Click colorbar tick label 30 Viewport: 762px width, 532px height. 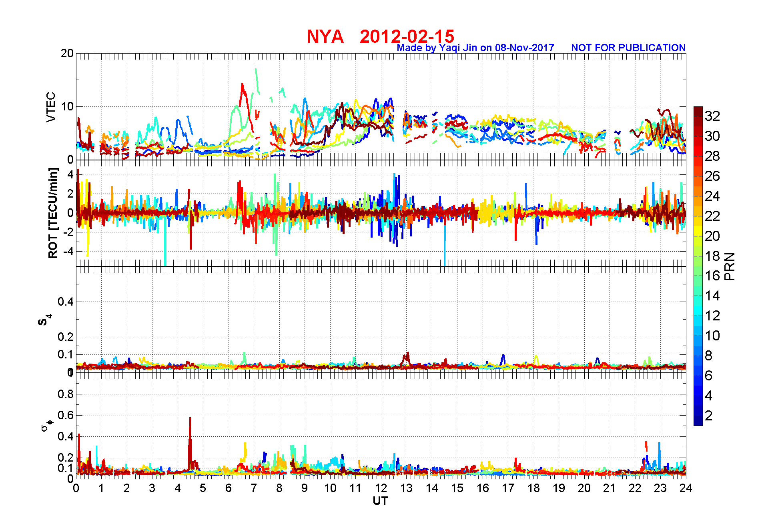[712, 136]
